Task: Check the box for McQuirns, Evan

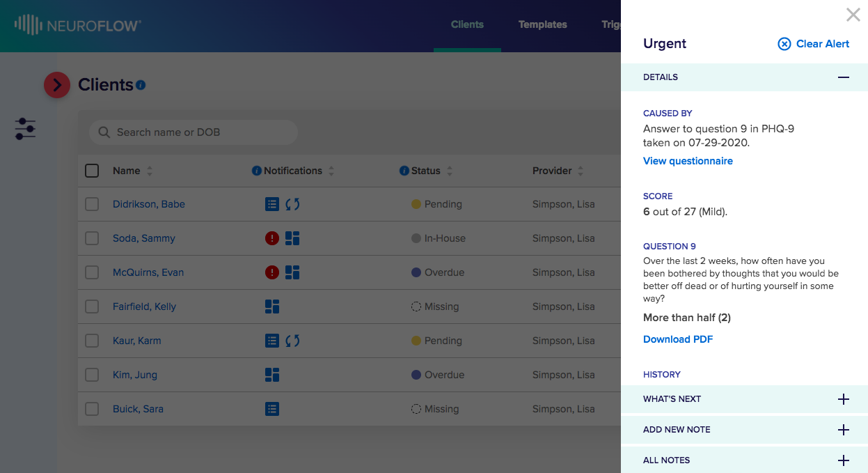Action: pos(92,272)
